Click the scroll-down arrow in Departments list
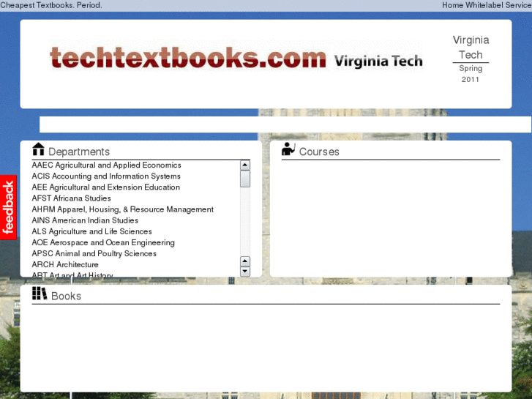Viewport: 532px width, 399px height. (x=245, y=272)
